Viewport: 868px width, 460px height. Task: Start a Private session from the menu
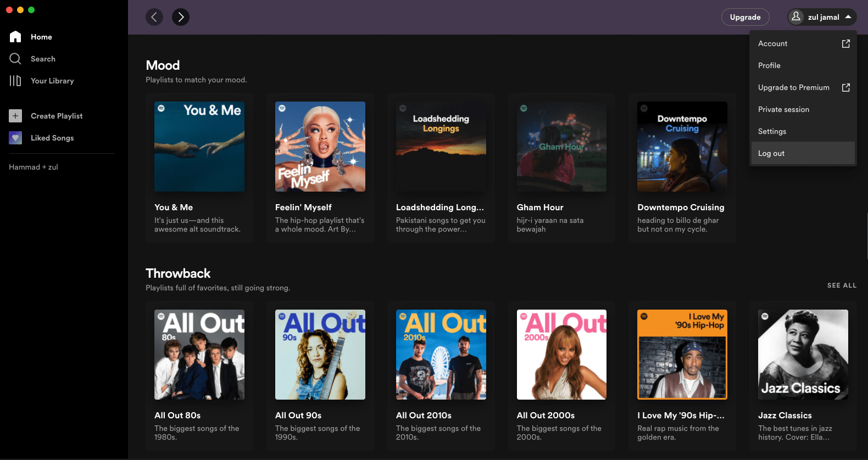pyautogui.click(x=803, y=109)
